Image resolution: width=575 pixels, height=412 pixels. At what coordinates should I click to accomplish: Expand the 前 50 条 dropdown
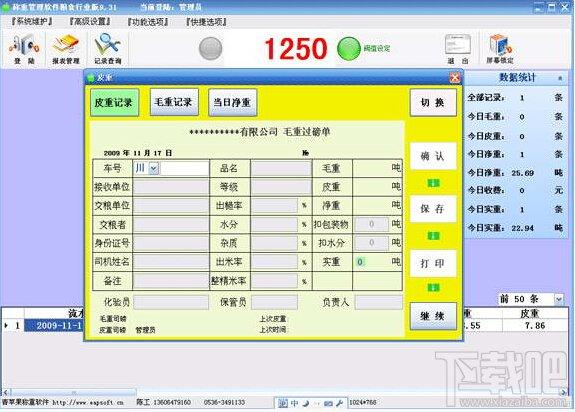coord(558,299)
